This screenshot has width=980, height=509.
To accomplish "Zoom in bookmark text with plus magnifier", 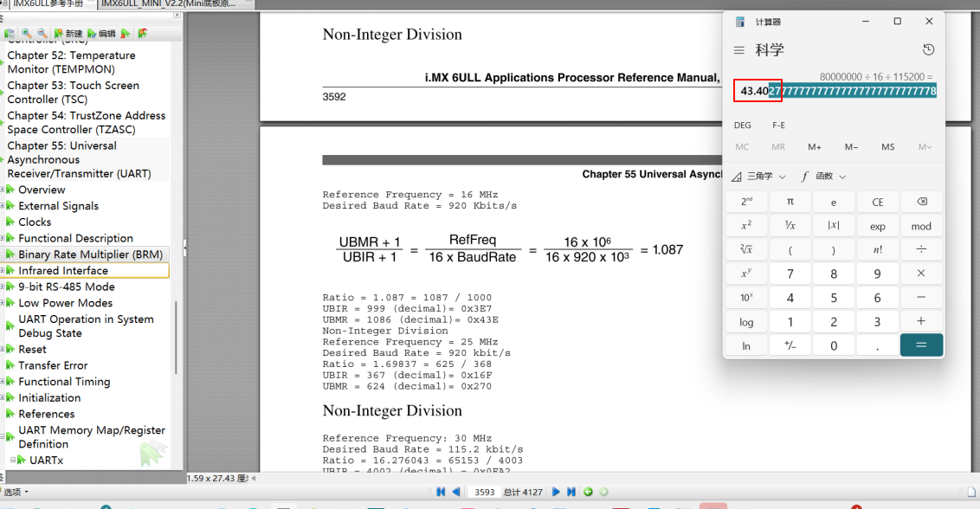I will click(x=26, y=33).
